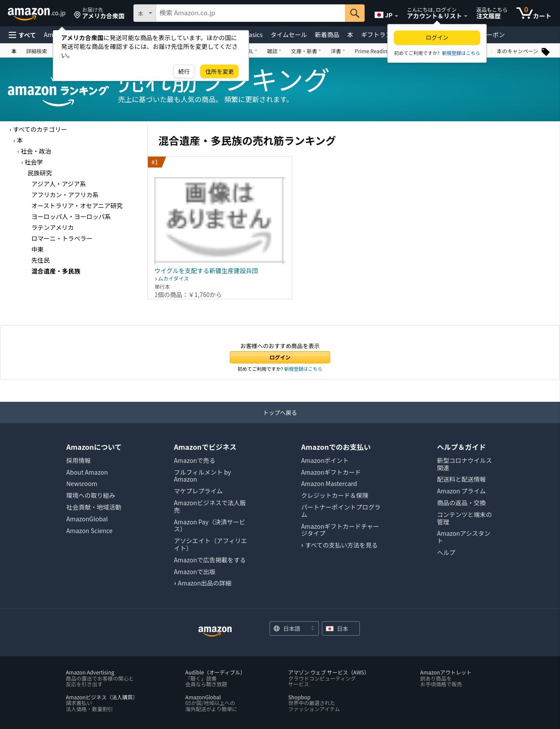
Task: Click the 本のキャンペーン tag icon
Action: 546,51
